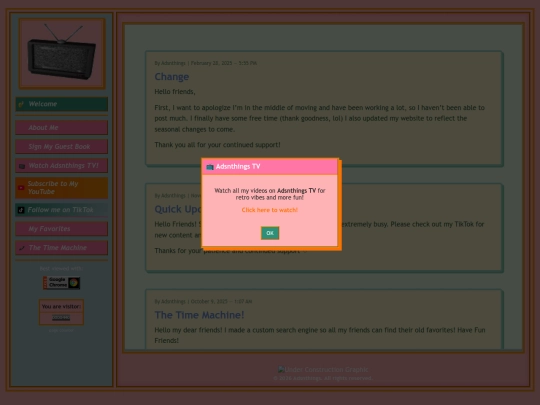Open the About Me page
Viewport: 540px width, 405px height.
click(62, 127)
